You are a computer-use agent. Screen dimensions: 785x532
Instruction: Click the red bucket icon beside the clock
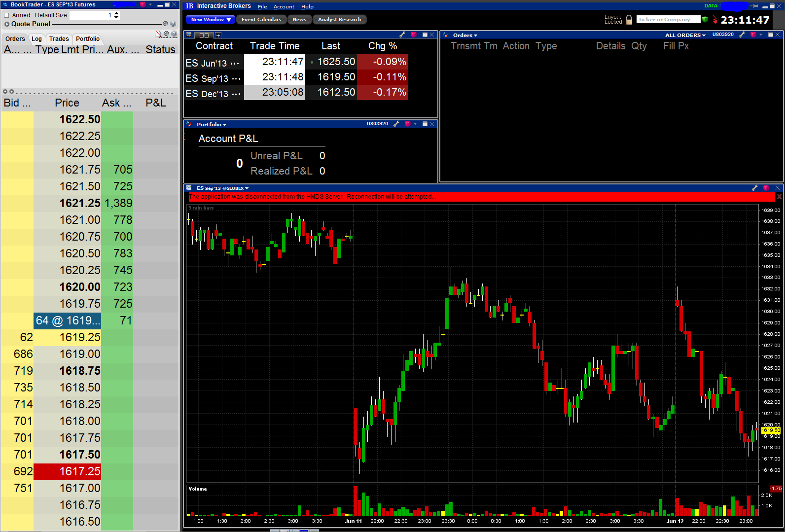(714, 20)
